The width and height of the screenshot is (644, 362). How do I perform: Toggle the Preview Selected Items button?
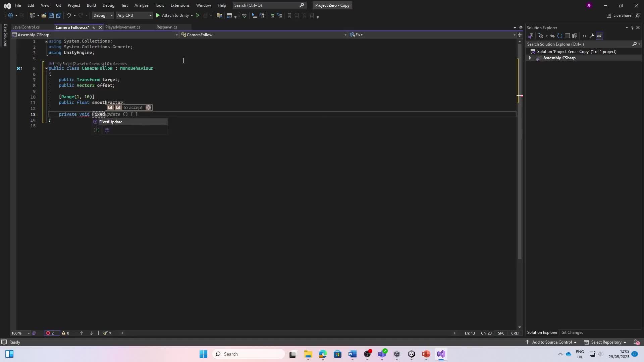pyautogui.click(x=599, y=36)
